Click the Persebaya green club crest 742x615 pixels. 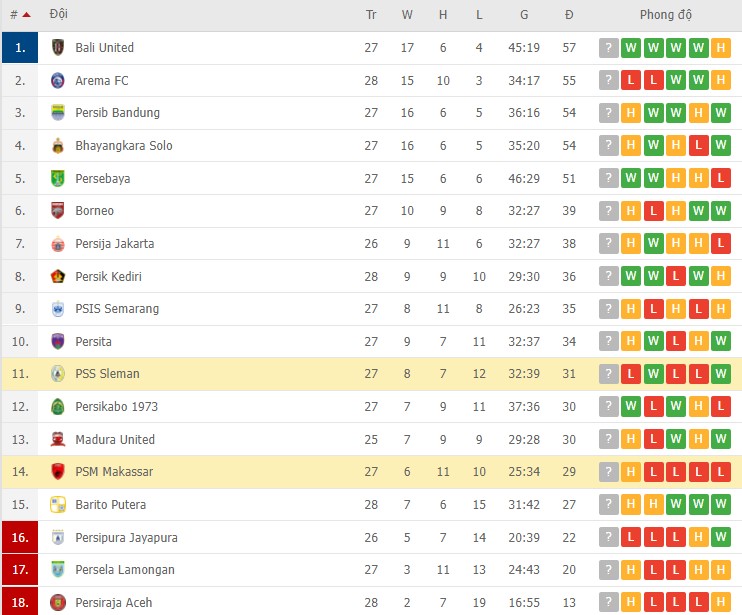pyautogui.click(x=57, y=178)
